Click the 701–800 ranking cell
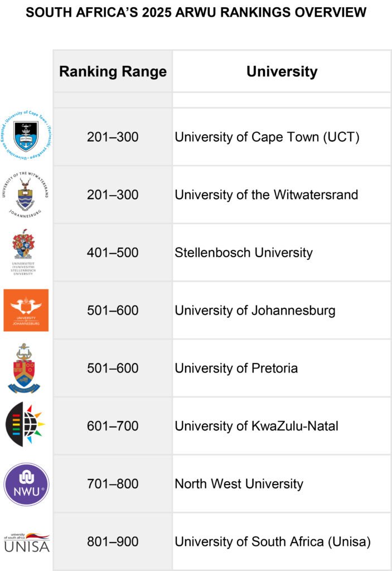The width and height of the screenshot is (392, 571). (113, 483)
